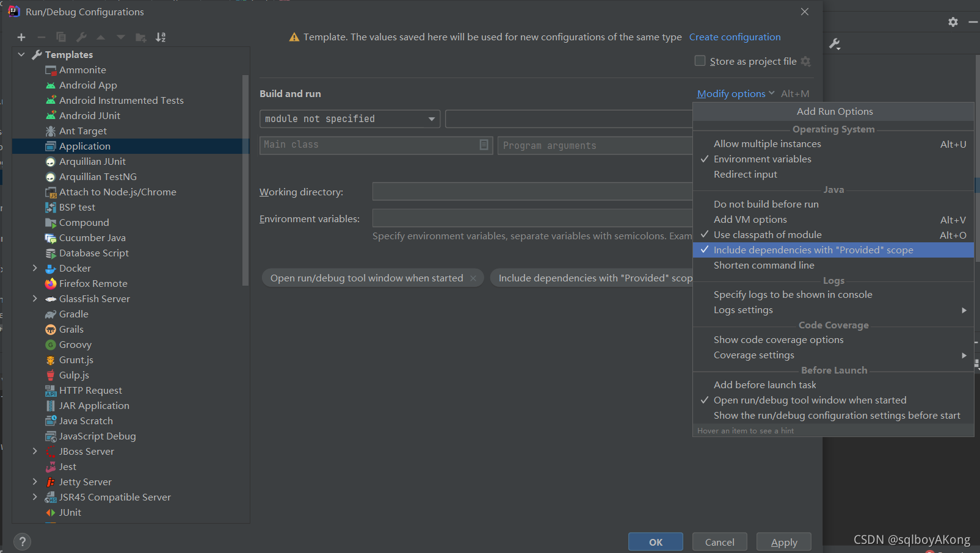980x553 pixels.
Task: Choose Add before launch task
Action: tap(833, 385)
